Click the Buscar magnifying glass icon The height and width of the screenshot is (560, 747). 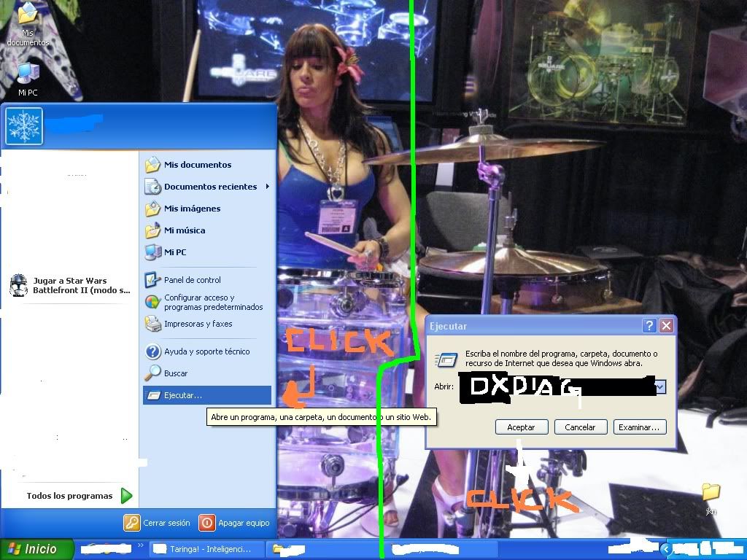[x=152, y=373]
